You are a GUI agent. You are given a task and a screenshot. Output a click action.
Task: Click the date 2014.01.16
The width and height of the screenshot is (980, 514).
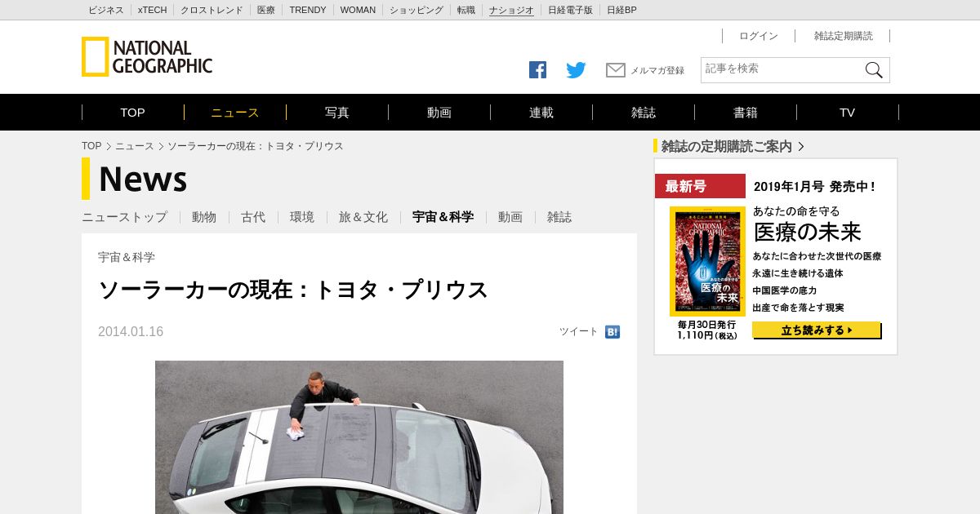point(131,332)
